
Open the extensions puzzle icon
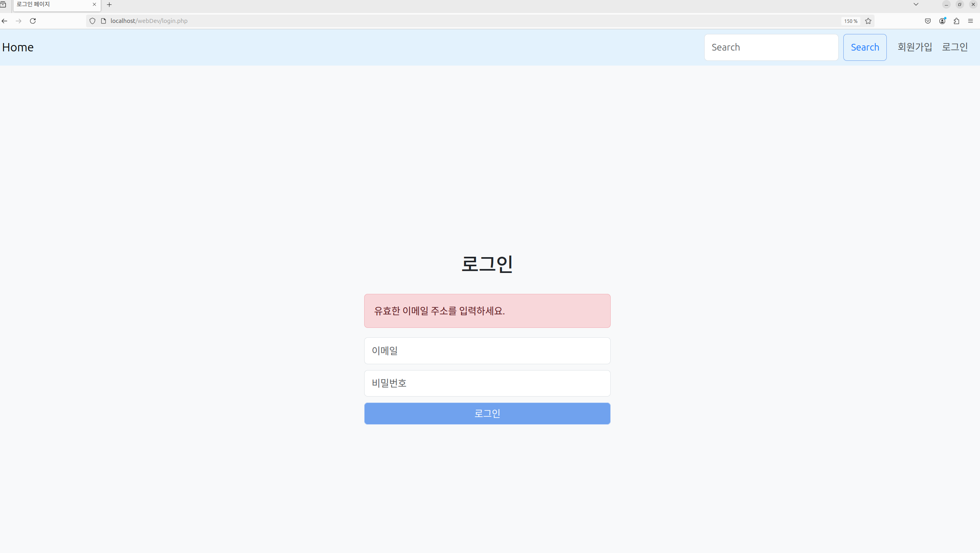tap(956, 21)
